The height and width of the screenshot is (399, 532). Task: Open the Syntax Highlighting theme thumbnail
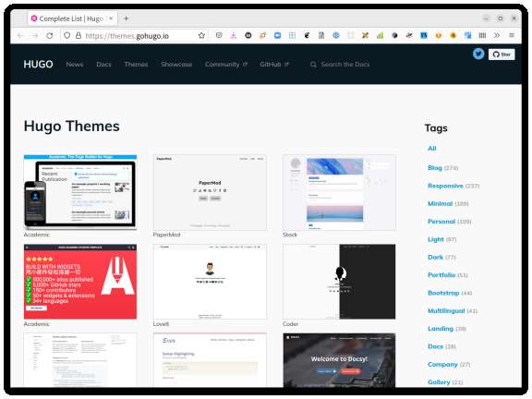point(210,360)
